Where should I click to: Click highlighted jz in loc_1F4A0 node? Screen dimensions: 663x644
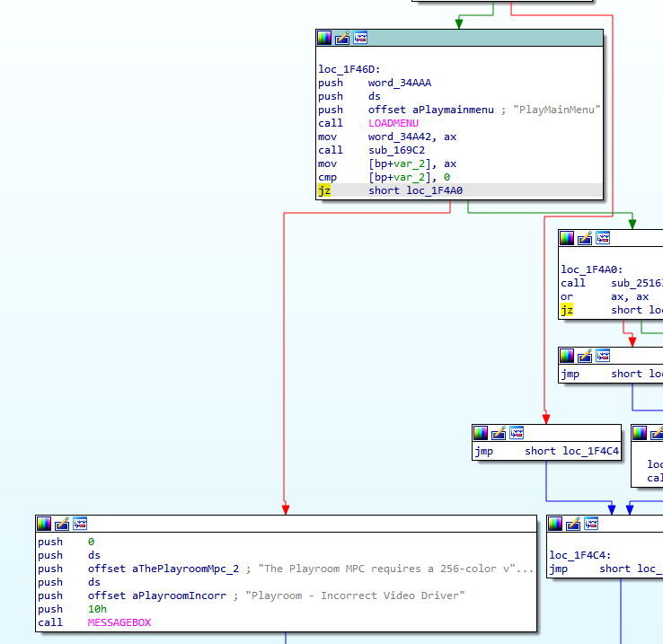pyautogui.click(x=567, y=310)
